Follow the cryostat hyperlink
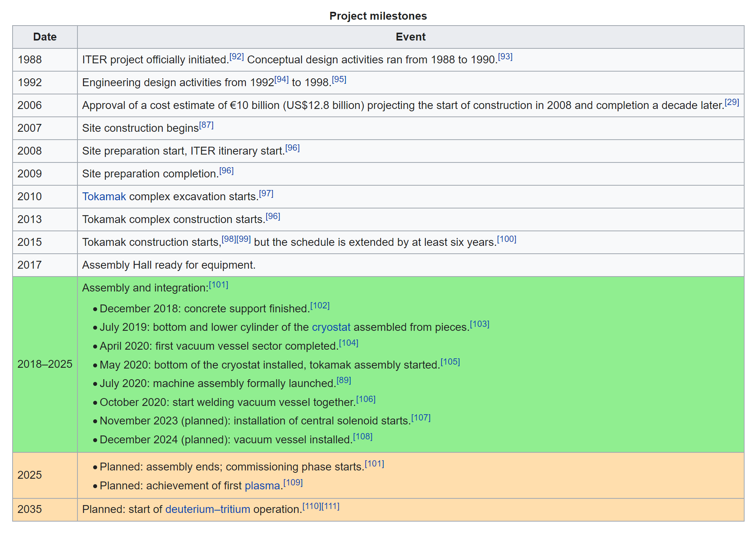Viewport: 756px width, 533px height. click(331, 327)
